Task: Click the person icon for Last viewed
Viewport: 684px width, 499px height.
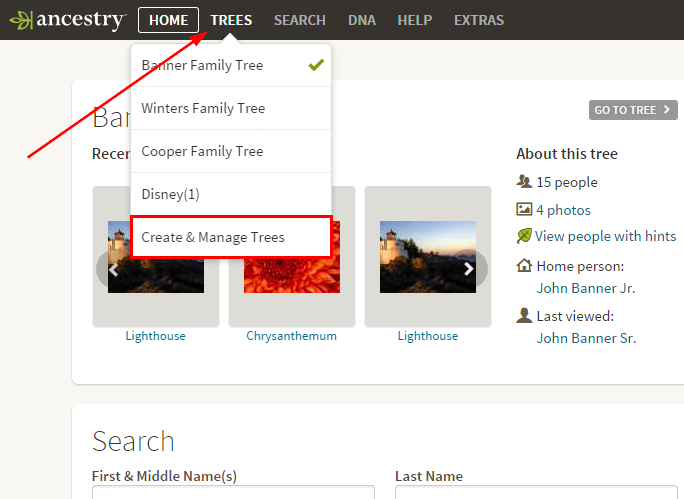Action: 524,316
